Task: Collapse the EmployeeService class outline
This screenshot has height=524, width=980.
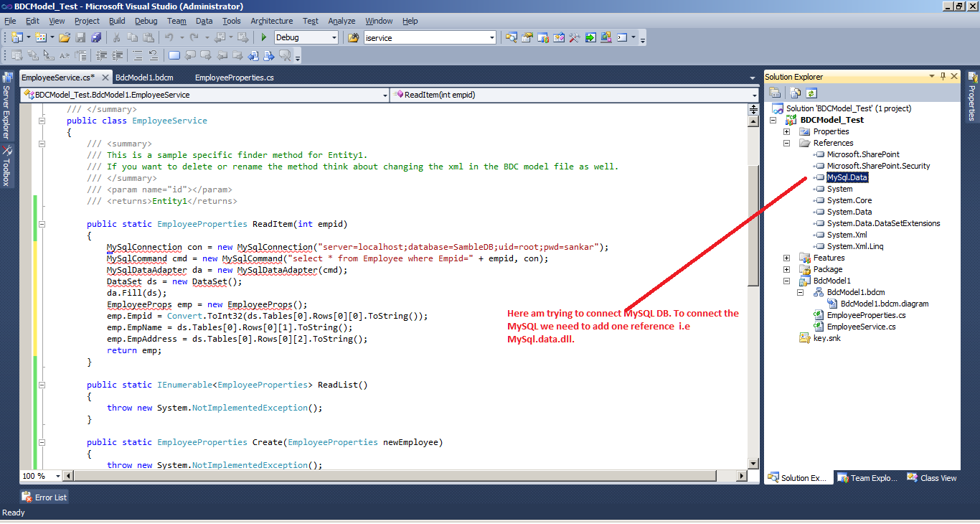Action: pyautogui.click(x=42, y=121)
